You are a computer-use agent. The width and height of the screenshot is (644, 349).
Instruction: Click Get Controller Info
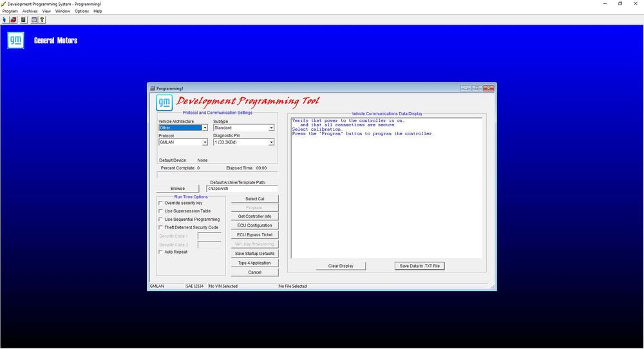[x=254, y=216]
